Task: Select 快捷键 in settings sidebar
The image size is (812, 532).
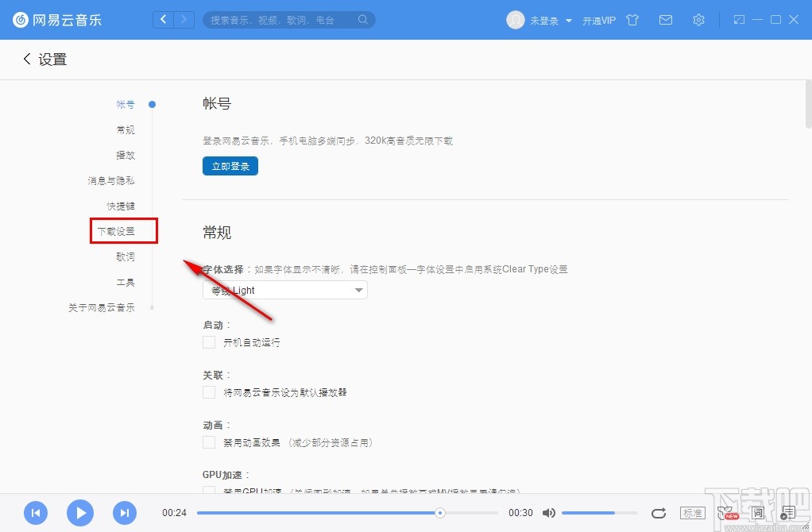Action: point(121,206)
